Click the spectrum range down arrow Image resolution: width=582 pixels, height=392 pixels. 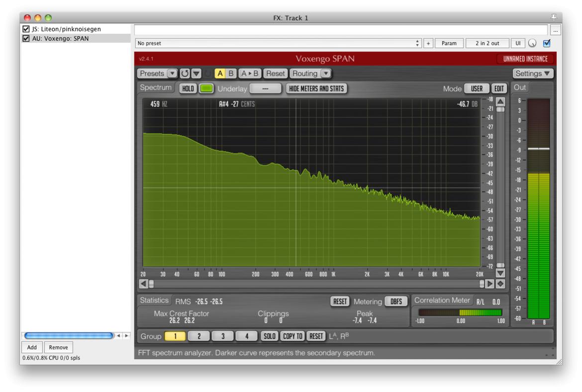click(500, 273)
